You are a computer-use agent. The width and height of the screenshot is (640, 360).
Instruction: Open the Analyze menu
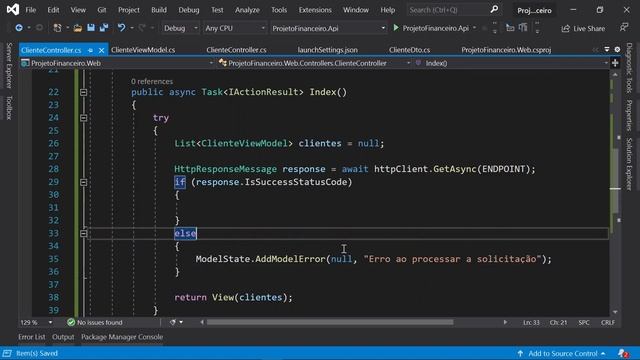click(247, 10)
